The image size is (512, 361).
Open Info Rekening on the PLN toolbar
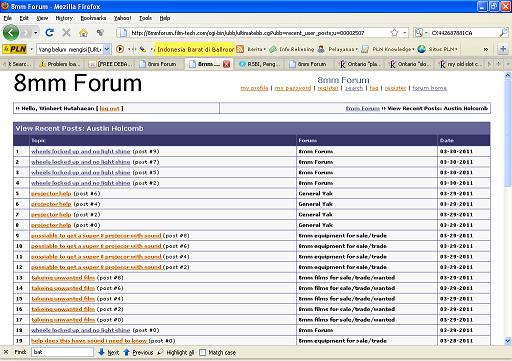pyautogui.click(x=292, y=49)
